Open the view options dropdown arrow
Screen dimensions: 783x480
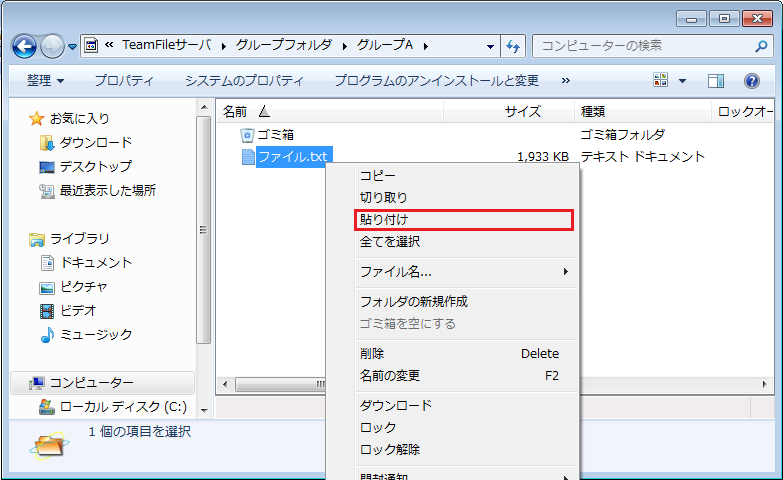pos(683,80)
